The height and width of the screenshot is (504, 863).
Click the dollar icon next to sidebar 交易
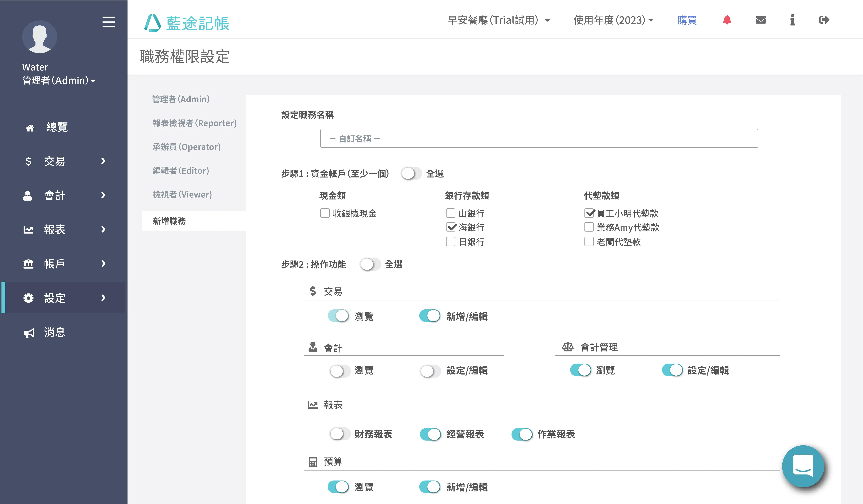[28, 161]
